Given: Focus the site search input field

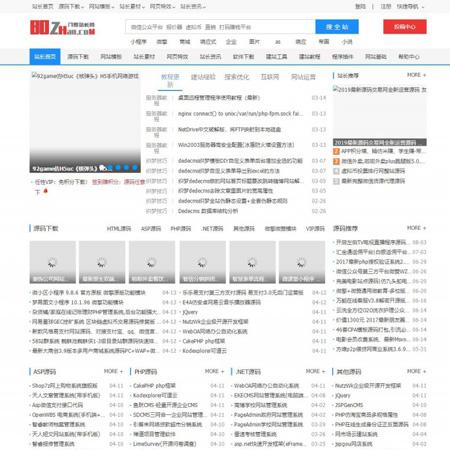Looking at the screenshot, I should pos(220,27).
